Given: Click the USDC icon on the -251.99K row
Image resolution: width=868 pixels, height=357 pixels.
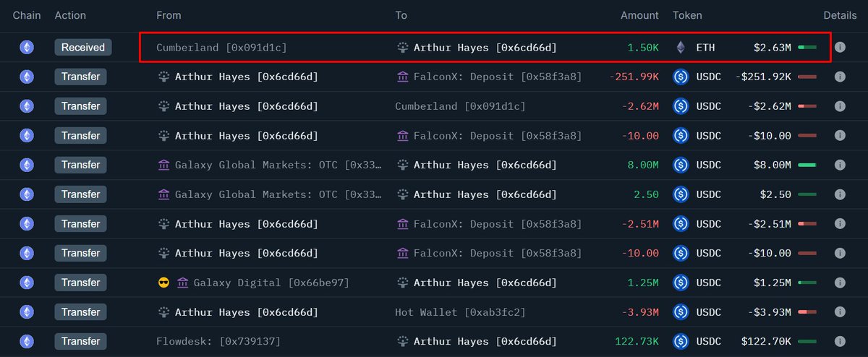Looking at the screenshot, I should coord(681,77).
